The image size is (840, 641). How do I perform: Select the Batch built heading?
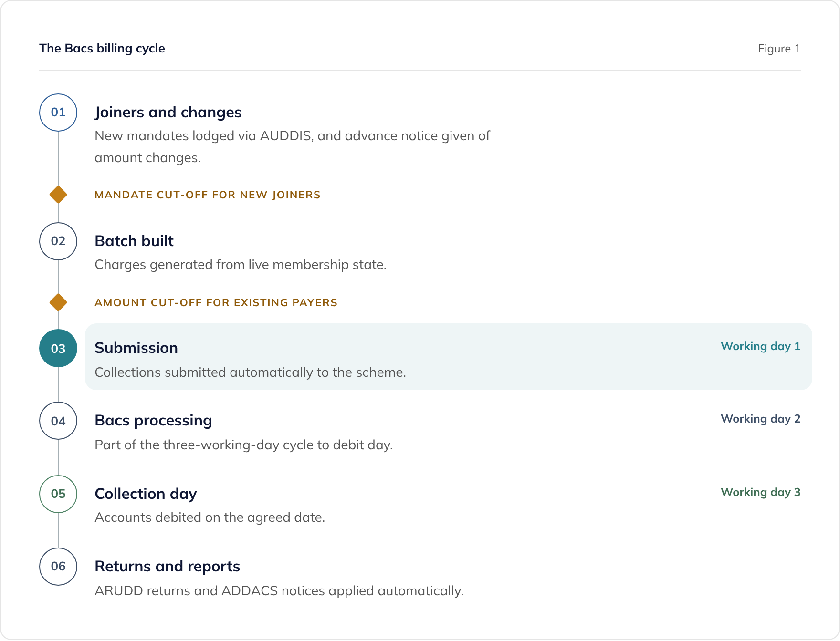pos(134,241)
